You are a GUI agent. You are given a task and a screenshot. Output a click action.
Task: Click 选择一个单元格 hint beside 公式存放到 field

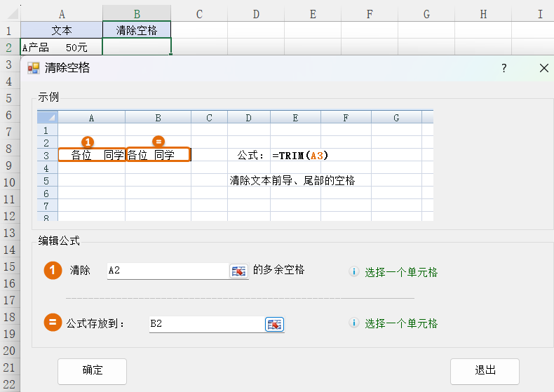pos(401,323)
